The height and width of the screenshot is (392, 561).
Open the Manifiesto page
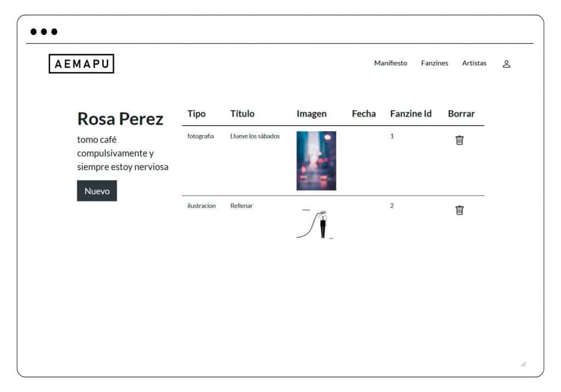coord(390,63)
